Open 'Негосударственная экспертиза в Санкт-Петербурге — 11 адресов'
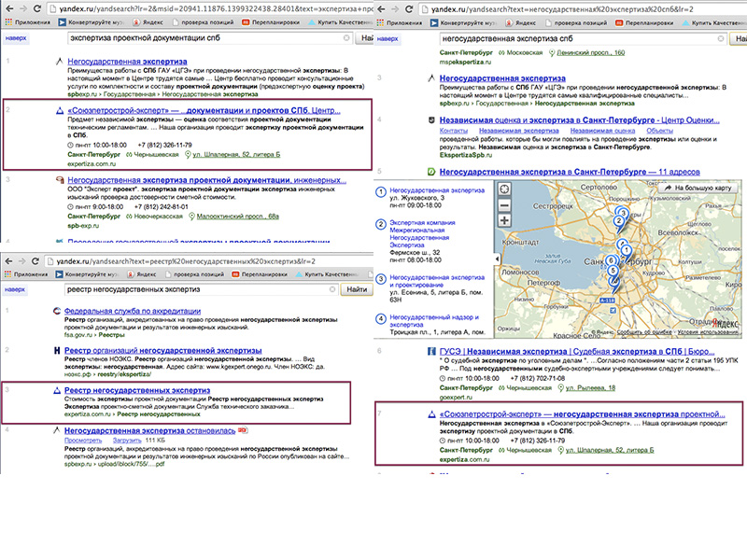The height and width of the screenshot is (560, 747). tap(570, 172)
